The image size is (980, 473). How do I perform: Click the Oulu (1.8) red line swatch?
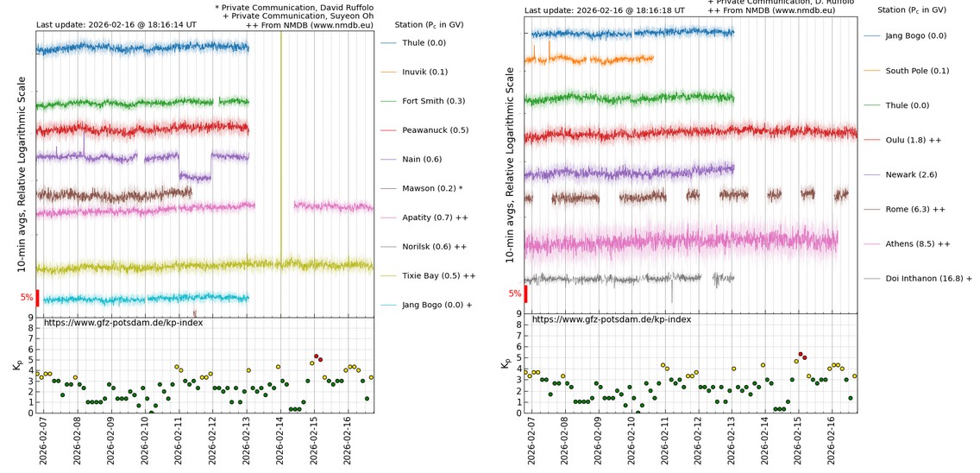(872, 140)
